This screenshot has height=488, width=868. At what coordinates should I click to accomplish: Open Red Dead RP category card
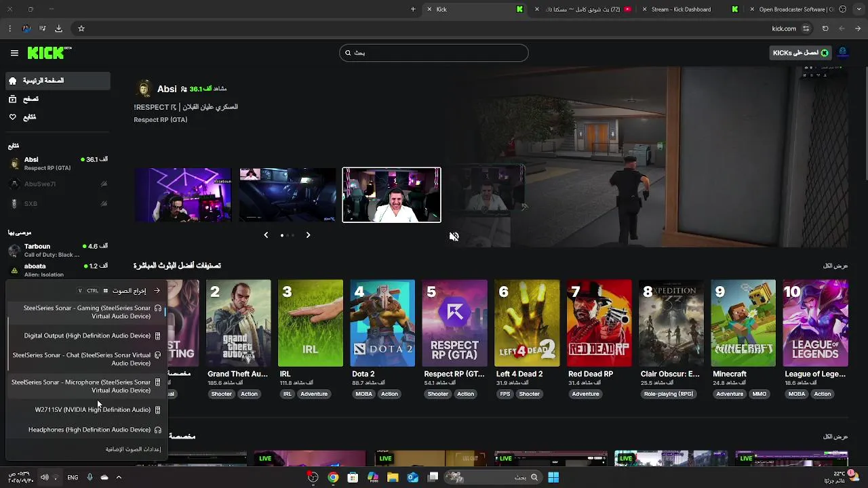click(599, 323)
